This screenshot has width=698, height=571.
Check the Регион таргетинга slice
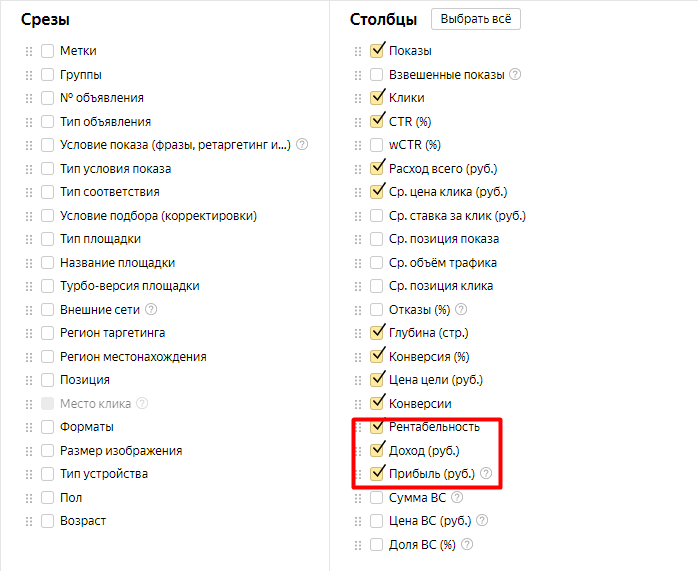pyautogui.click(x=47, y=333)
